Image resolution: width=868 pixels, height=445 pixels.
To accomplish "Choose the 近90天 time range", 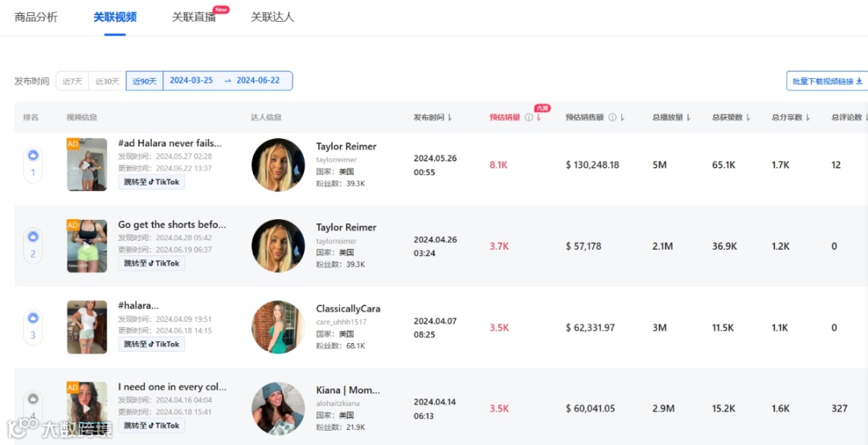I will [x=145, y=81].
